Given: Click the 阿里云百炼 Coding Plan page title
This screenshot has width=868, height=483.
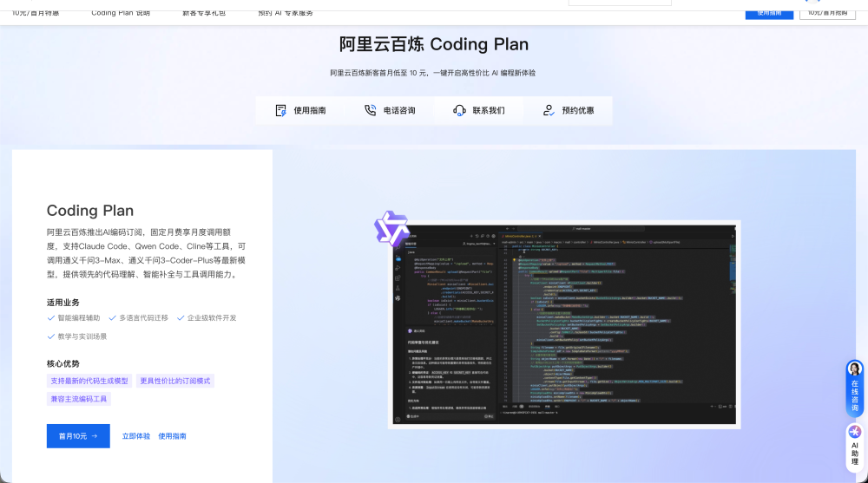Looking at the screenshot, I should (434, 44).
